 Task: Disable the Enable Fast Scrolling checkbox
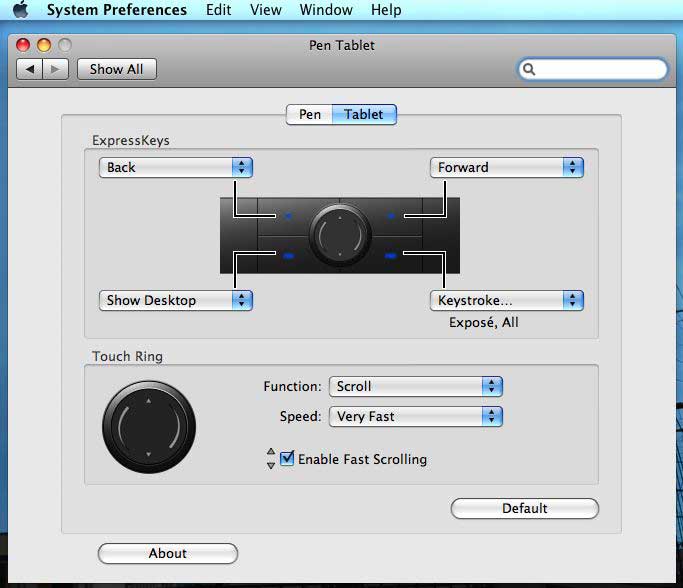coord(287,458)
